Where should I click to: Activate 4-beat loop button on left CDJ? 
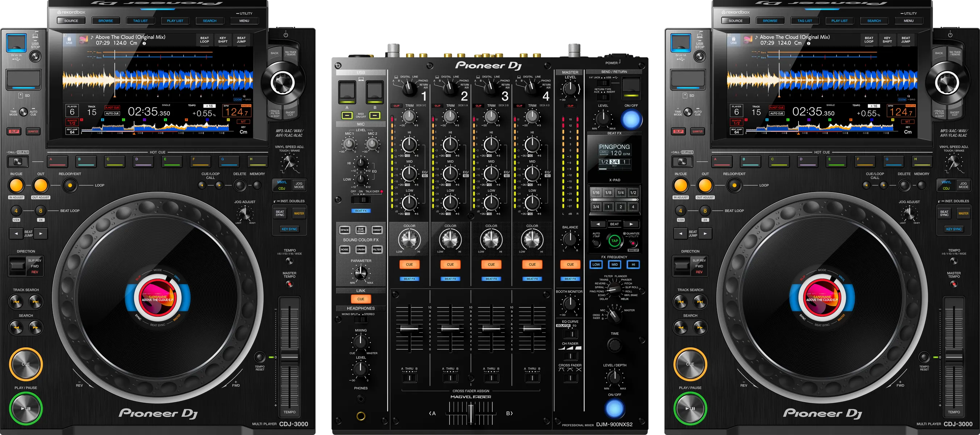[16, 211]
